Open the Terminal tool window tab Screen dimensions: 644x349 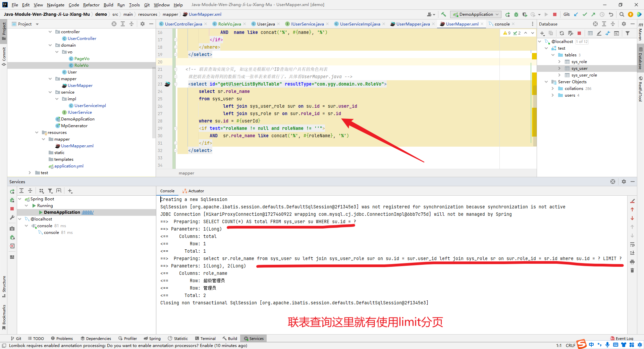pos(205,338)
